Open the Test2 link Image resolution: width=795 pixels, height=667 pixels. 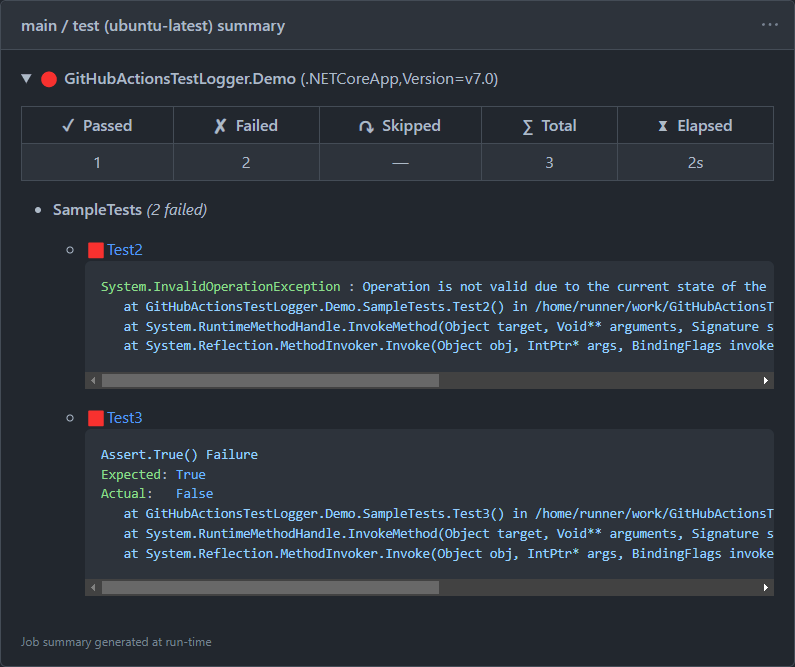125,250
